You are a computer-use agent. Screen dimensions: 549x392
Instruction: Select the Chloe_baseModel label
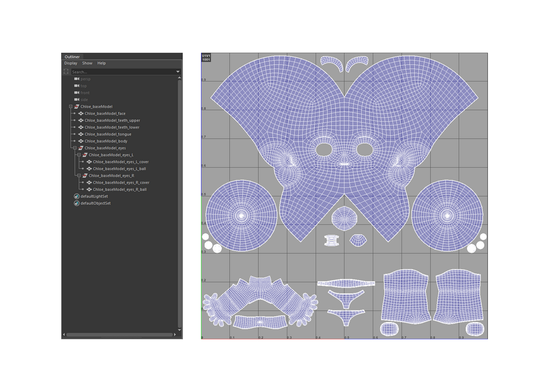click(96, 107)
